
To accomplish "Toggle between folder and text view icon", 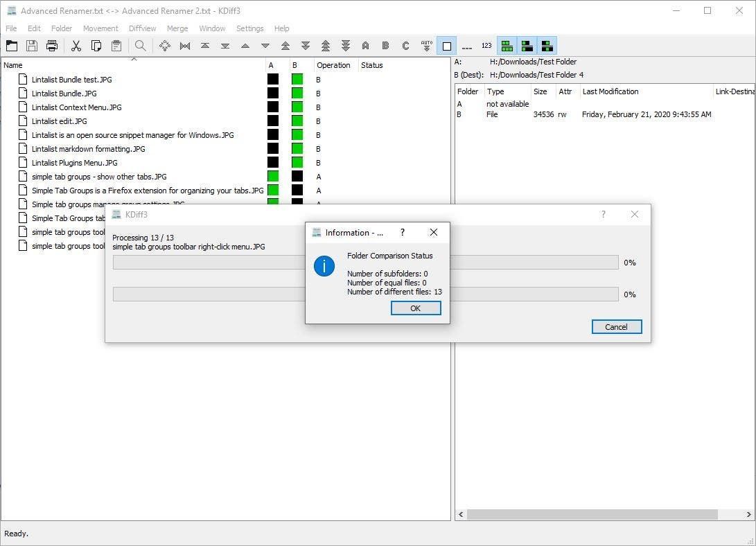I will pyautogui.click(x=547, y=46).
